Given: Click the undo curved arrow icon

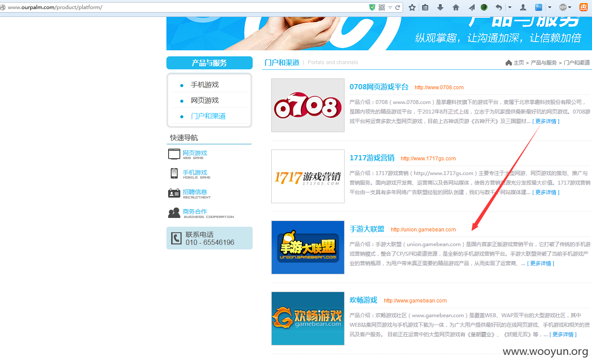Looking at the screenshot, I should [499, 7].
